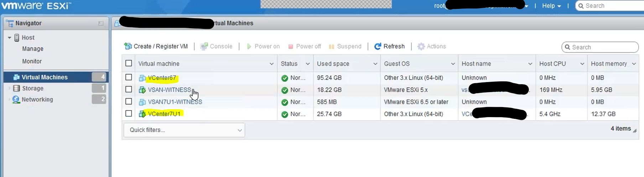Minimize the Navigator panel

point(101,23)
